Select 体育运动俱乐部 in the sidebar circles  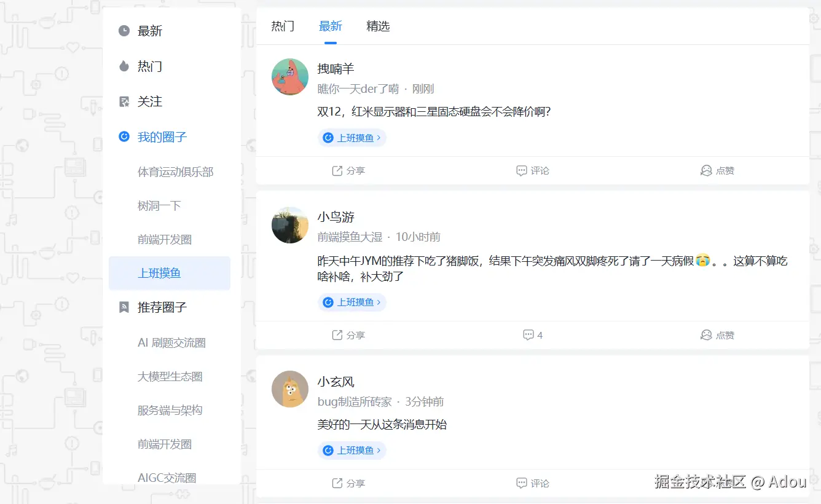tap(175, 172)
